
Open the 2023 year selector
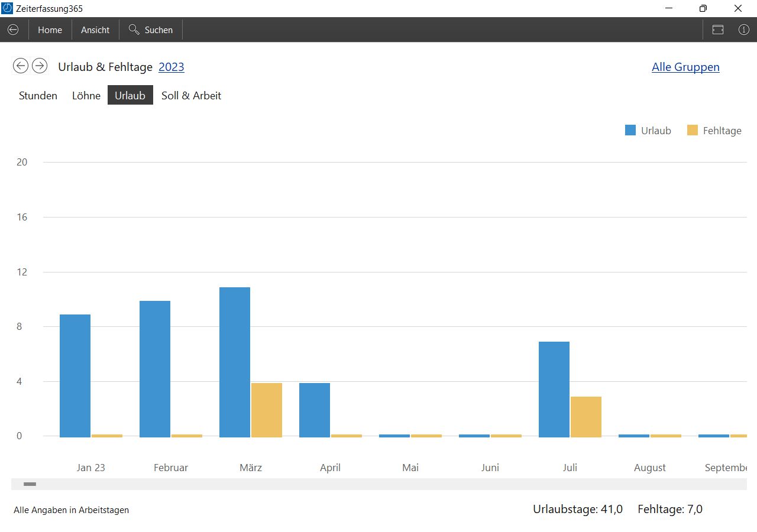(172, 67)
